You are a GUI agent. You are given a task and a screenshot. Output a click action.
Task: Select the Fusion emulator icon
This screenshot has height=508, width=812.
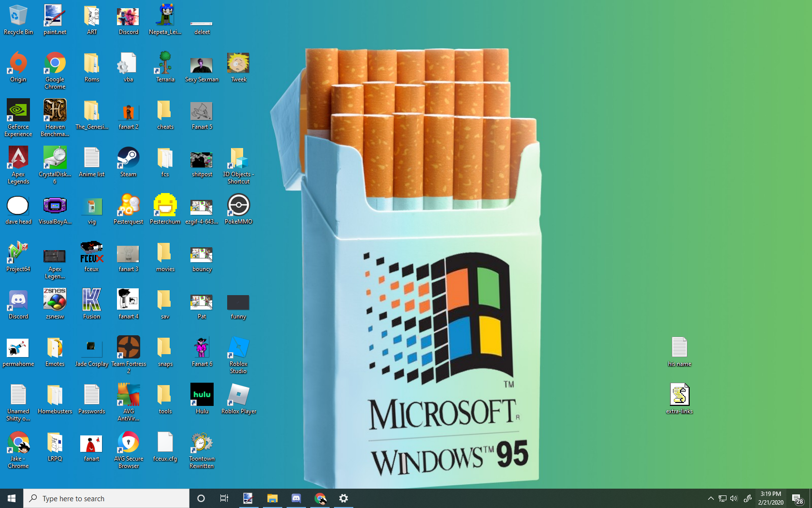coord(92,304)
